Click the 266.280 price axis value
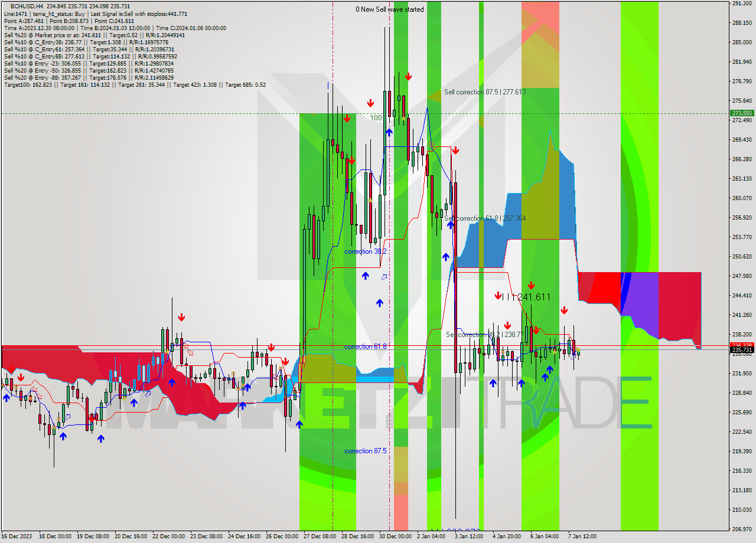This screenshot has height=543, width=756. point(742,159)
